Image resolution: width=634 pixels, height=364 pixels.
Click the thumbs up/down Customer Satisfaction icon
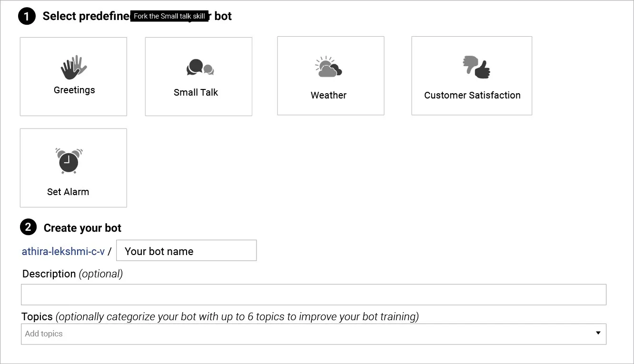coord(476,67)
